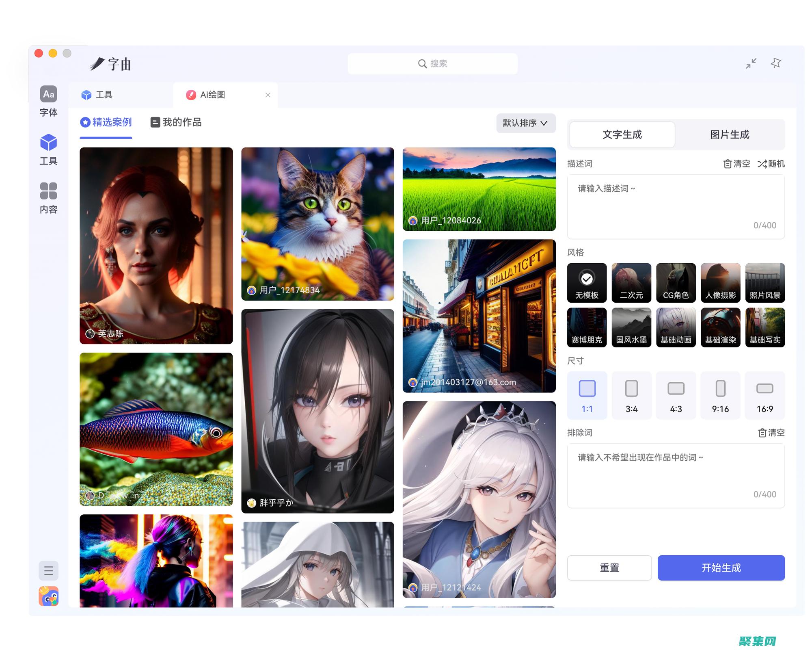812x650 pixels.
Task: Click the hamburger menu icon in sidebar
Action: click(48, 571)
